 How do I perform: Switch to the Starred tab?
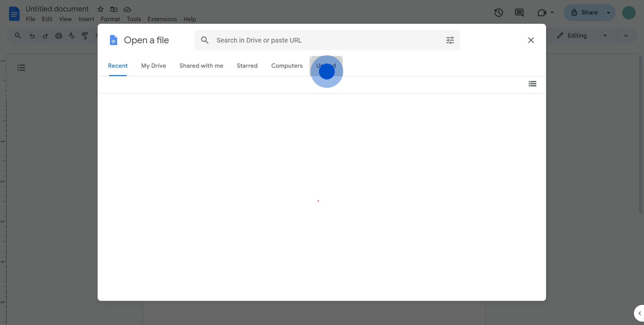[x=247, y=66]
